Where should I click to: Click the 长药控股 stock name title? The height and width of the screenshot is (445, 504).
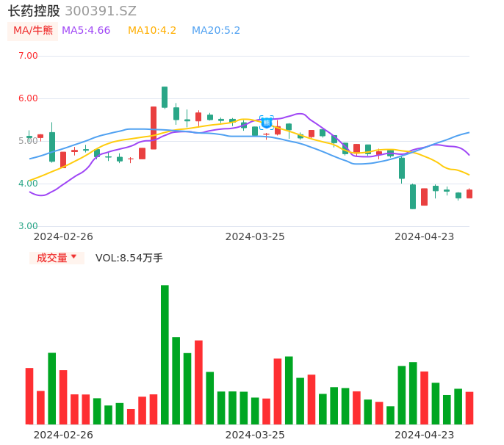34,11
